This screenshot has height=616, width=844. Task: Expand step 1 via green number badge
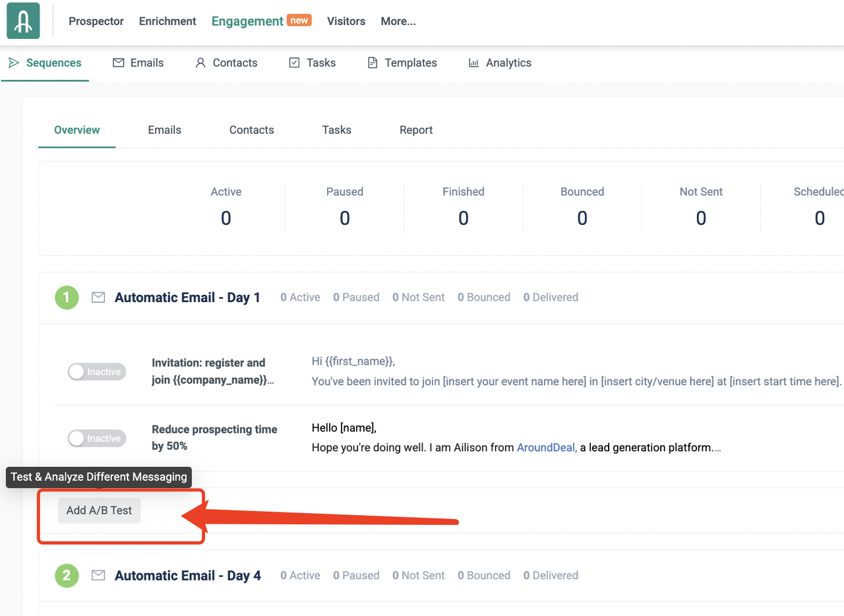click(x=67, y=297)
